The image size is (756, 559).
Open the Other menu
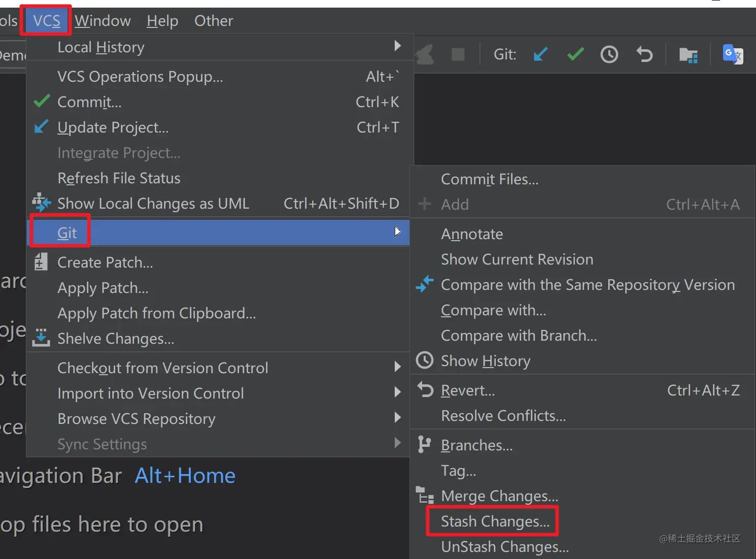(214, 20)
